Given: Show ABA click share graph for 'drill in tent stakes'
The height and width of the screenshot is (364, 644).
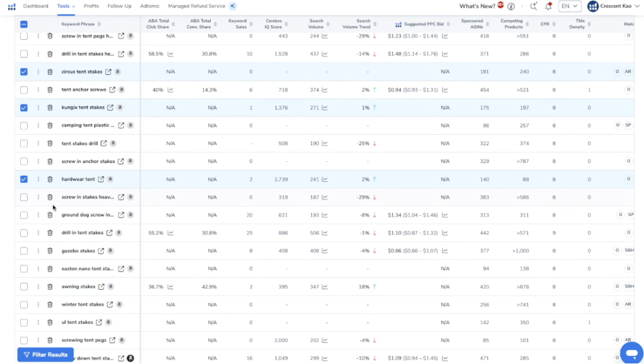Looking at the screenshot, I should [170, 233].
